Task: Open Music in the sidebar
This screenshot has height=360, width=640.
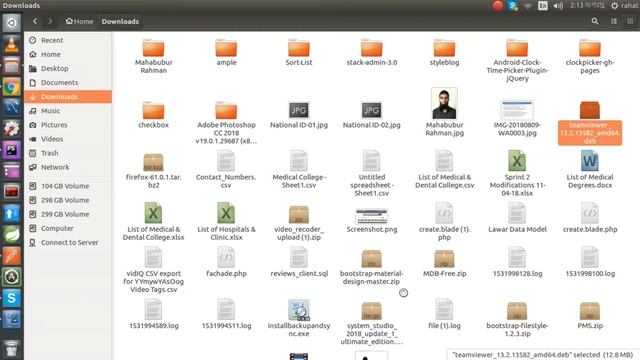Action: pyautogui.click(x=68, y=111)
